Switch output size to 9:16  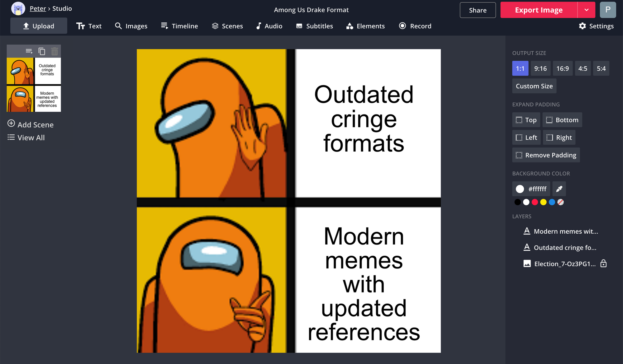pos(540,68)
